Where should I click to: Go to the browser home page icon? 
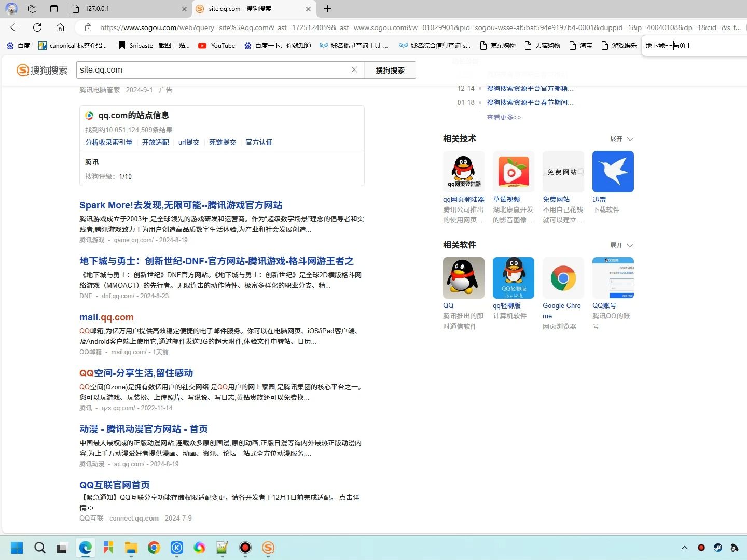[60, 27]
